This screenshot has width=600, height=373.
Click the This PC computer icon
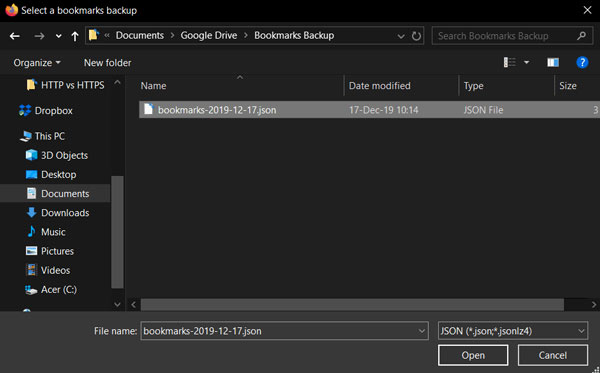[26, 136]
